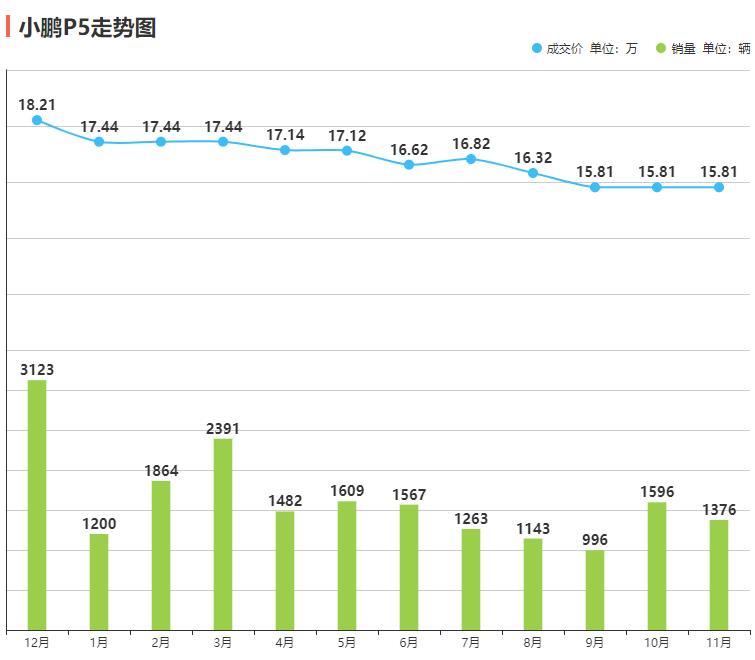Click the 5月 axis label
This screenshot has width=755, height=660.
[347, 642]
